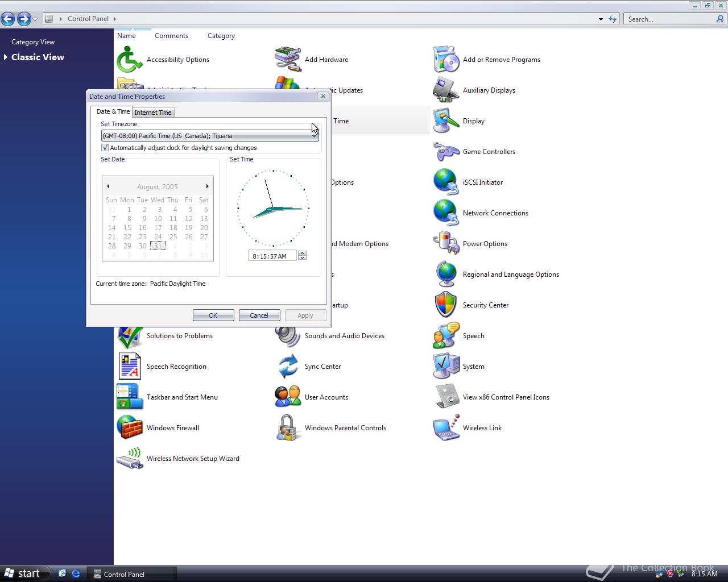Select August 31 in the calendar
Screen dimensions: 728x582
(x=158, y=246)
